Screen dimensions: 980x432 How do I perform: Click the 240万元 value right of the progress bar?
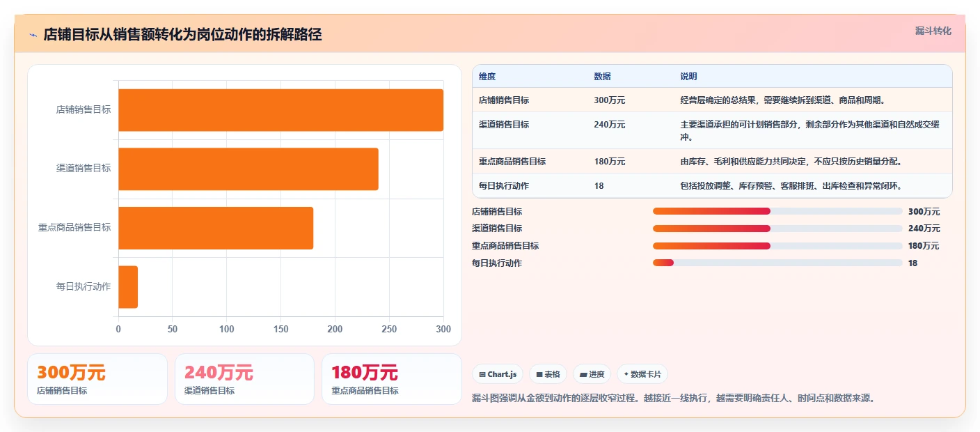pyautogui.click(x=924, y=229)
